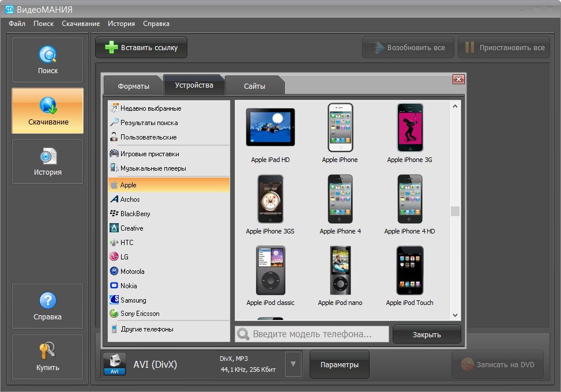Viewport: 561px width, 392px height.
Task: Click the Купить keys icon
Action: point(47,351)
